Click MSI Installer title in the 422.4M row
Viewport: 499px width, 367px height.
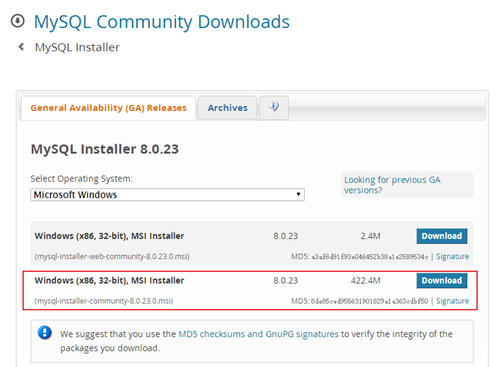pyautogui.click(x=109, y=281)
